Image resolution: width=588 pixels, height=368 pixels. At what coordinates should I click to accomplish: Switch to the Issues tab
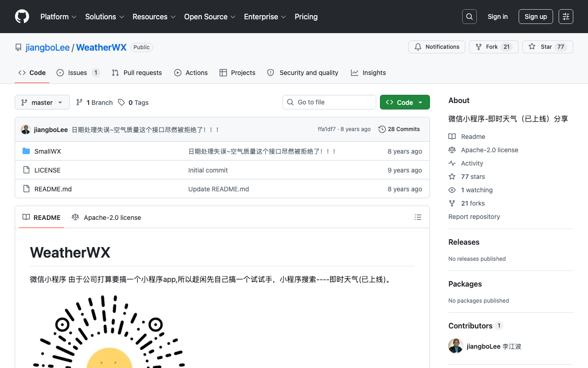[78, 73]
